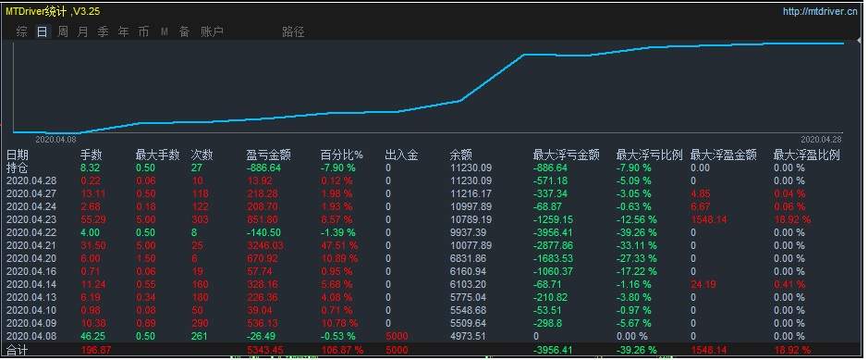Image resolution: width=868 pixels, height=360 pixels.
Task: Open the 备 notes tab
Action: pos(184,31)
